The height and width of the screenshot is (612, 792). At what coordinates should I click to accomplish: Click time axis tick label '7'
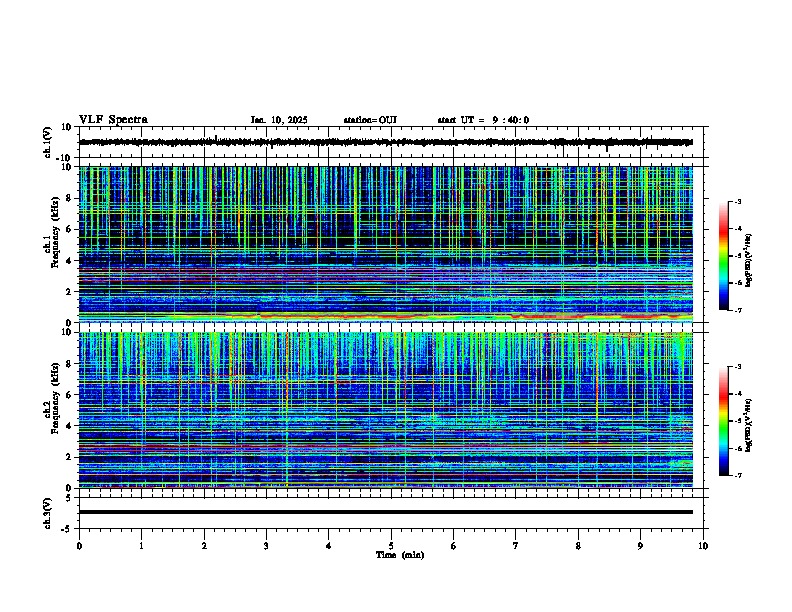click(516, 546)
